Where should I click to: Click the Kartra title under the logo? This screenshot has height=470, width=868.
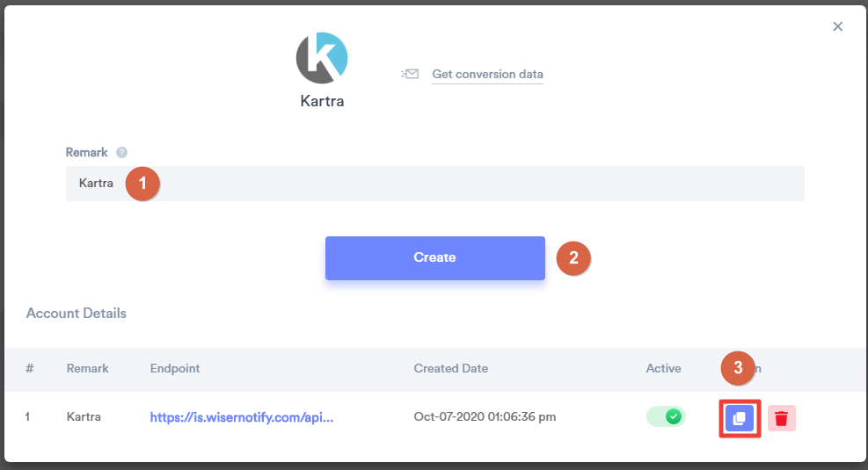[x=322, y=101]
